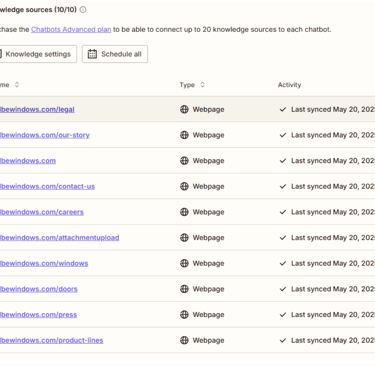
Task: Click the globe icon in the our-story row
Action: pos(184,135)
